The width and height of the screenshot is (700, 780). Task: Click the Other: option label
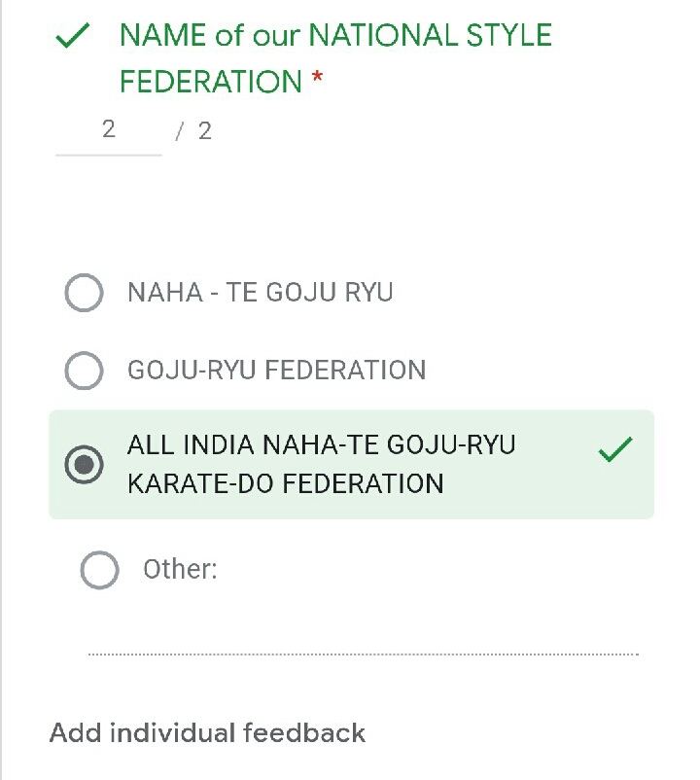coord(180,569)
